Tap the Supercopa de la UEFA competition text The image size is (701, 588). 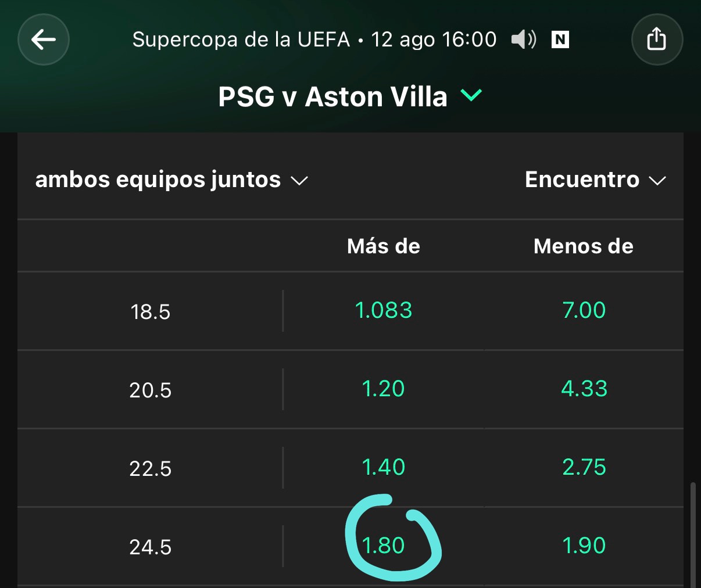point(241,40)
